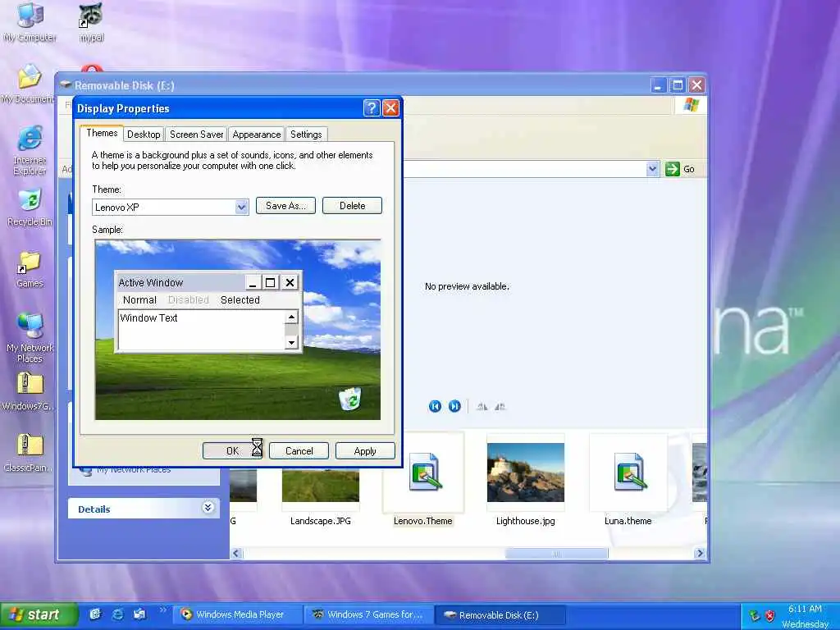The width and height of the screenshot is (840, 630).
Task: Show previous image in filmstrip preview
Action: [x=435, y=407]
